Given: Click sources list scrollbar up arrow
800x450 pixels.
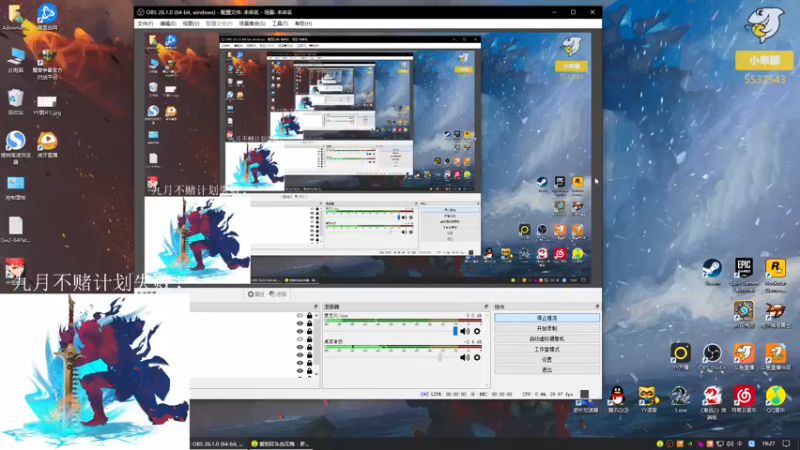Looking at the screenshot, I should (316, 315).
